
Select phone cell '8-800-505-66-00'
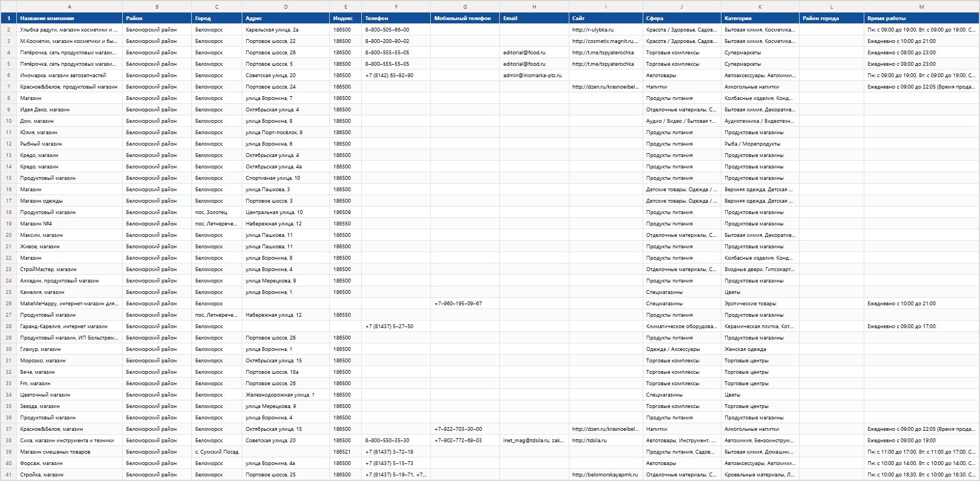coord(396,30)
